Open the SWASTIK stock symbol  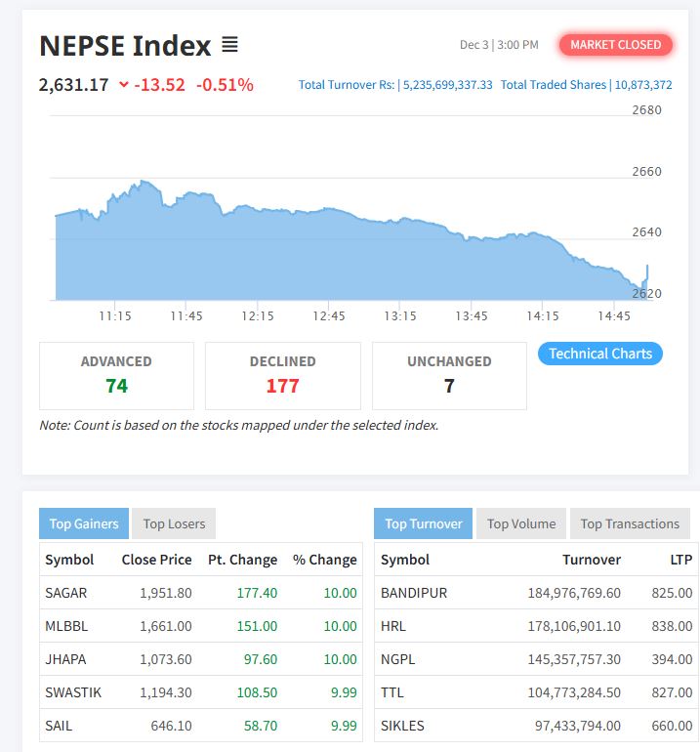(73, 692)
